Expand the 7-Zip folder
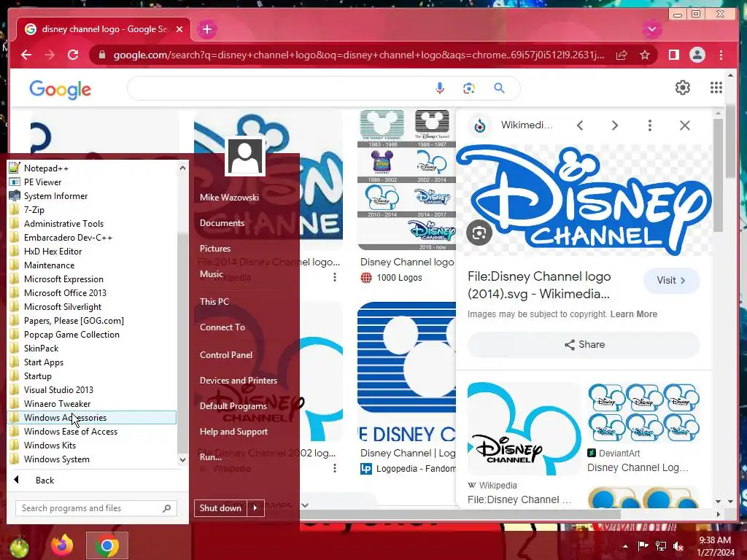 (x=92, y=209)
